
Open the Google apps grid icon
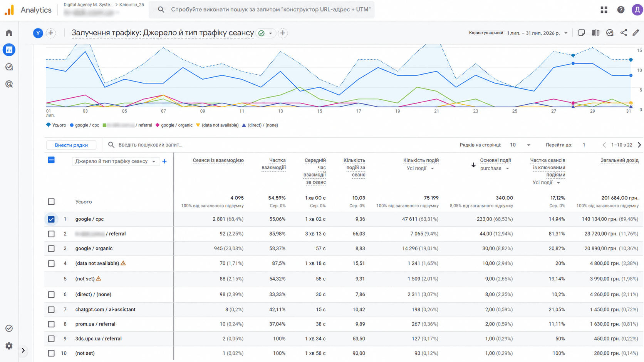click(604, 10)
